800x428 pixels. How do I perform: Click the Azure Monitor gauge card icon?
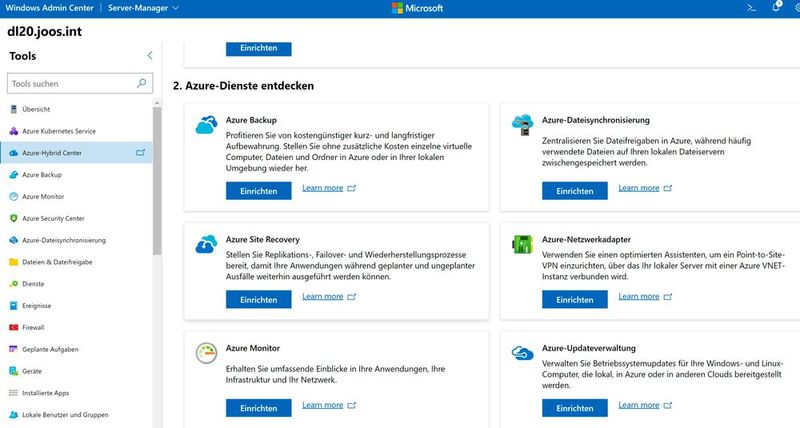[206, 353]
